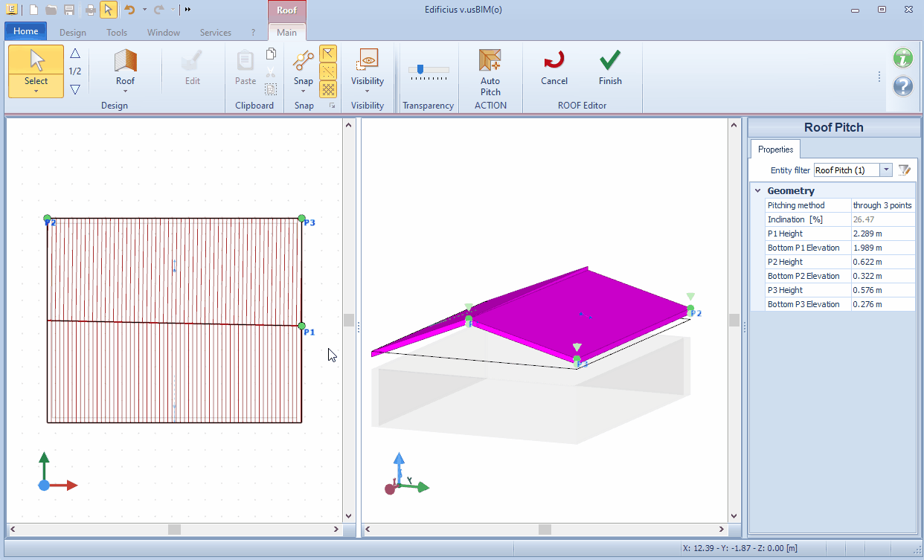Image resolution: width=924 pixels, height=560 pixels.
Task: Click the entity filter funnel icon
Action: tap(904, 170)
